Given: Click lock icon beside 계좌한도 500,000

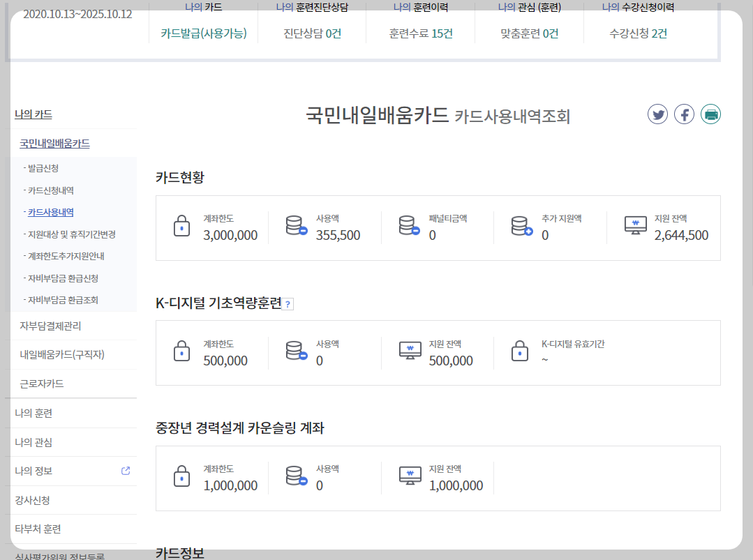Looking at the screenshot, I should (181, 351).
